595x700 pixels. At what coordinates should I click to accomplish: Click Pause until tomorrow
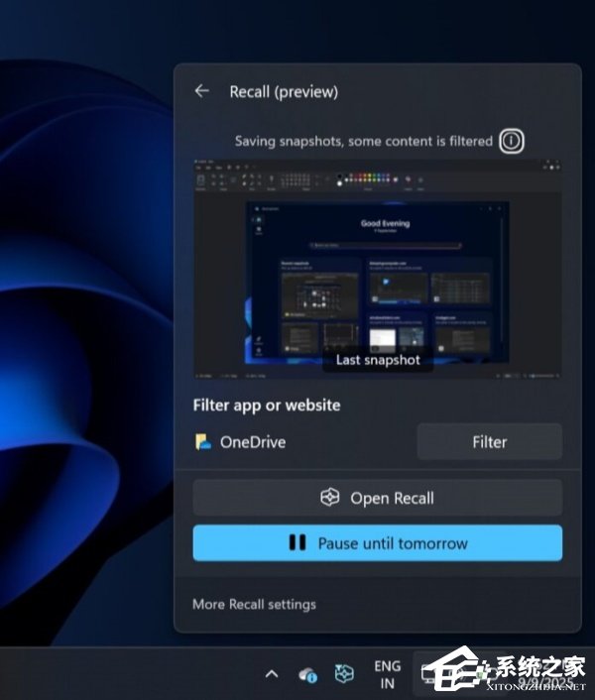click(378, 543)
